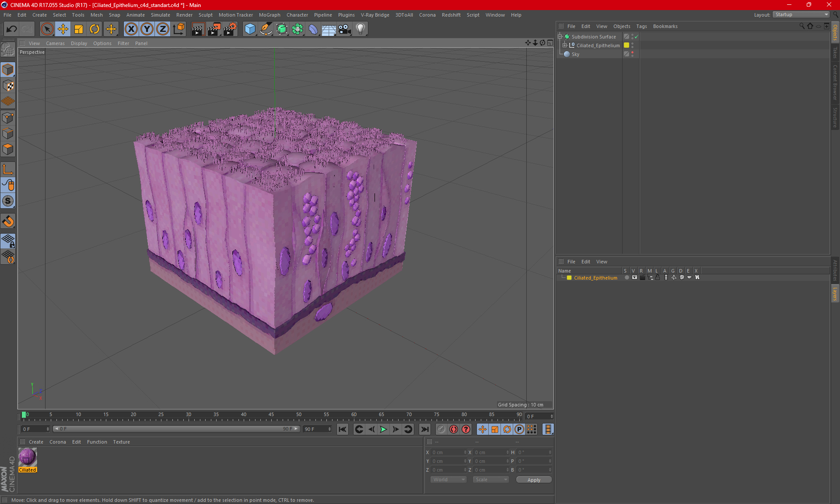Open the MoGraph menu
This screenshot has height=504, width=840.
tap(269, 15)
